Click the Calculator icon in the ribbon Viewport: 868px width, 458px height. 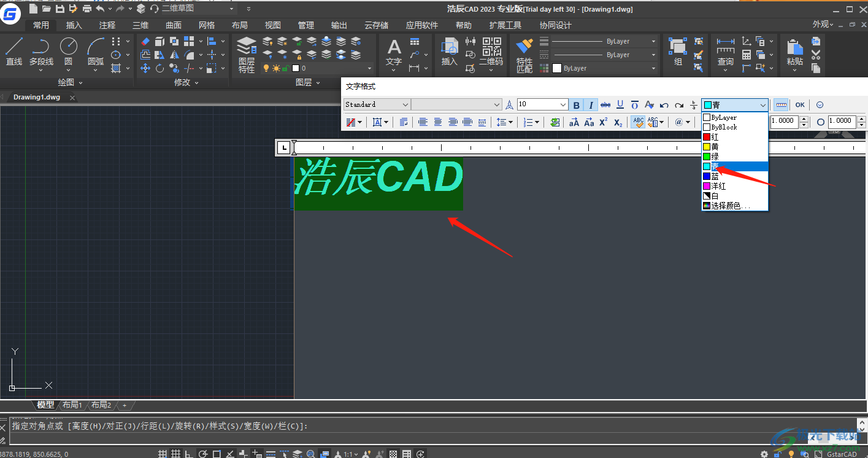click(747, 55)
